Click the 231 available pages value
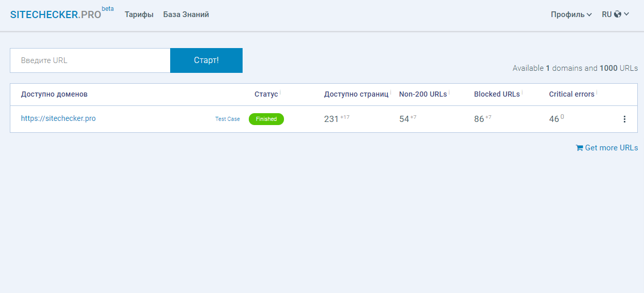The image size is (644, 293). (331, 119)
